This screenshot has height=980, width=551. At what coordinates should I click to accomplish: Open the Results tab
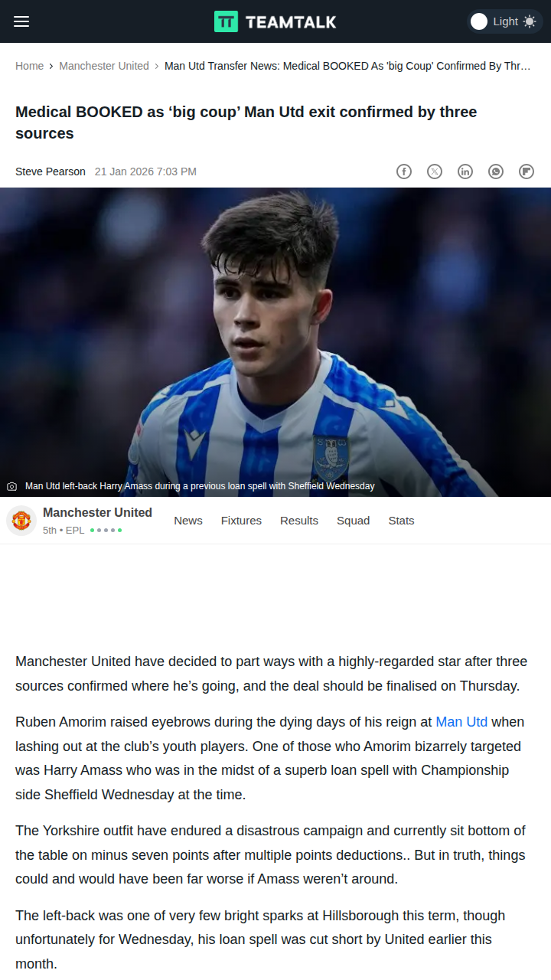(299, 521)
